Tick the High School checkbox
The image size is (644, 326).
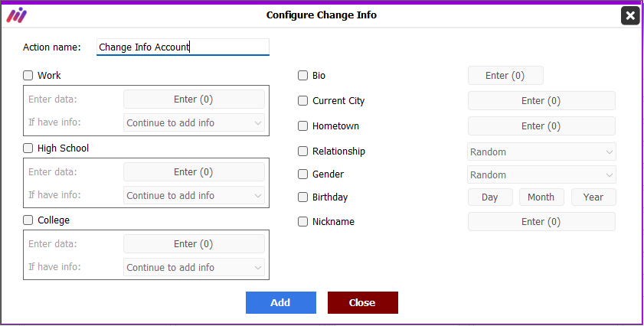click(28, 148)
